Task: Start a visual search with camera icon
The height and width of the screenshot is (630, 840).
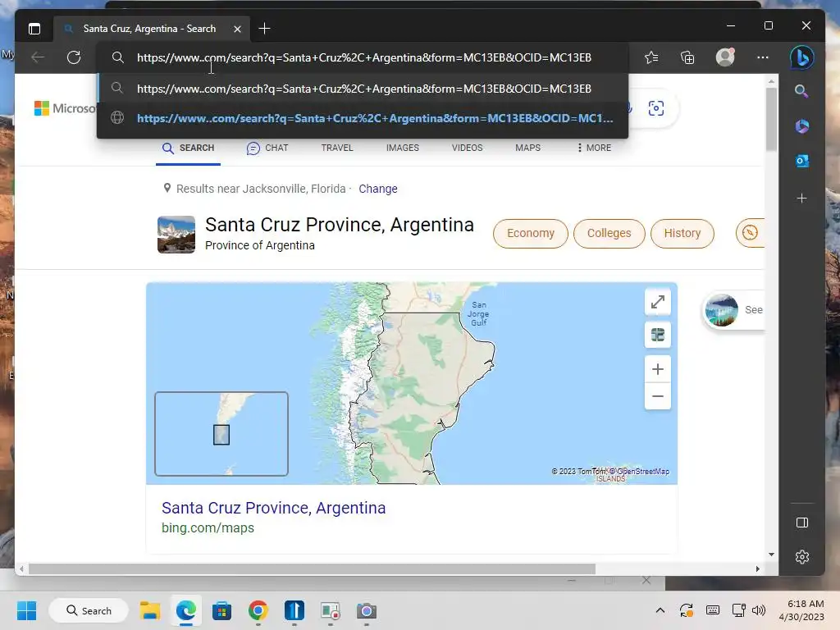Action: pyautogui.click(x=655, y=108)
